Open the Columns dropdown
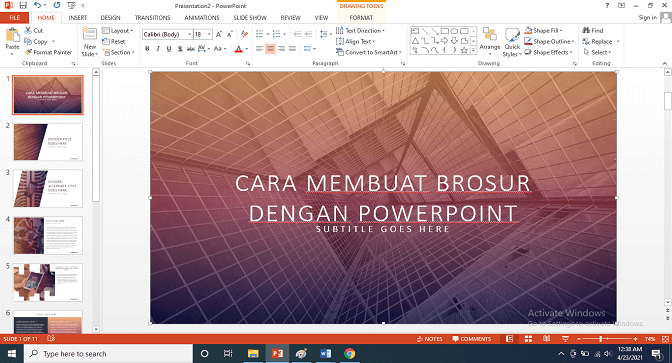This screenshot has height=363, width=672. pos(309,48)
